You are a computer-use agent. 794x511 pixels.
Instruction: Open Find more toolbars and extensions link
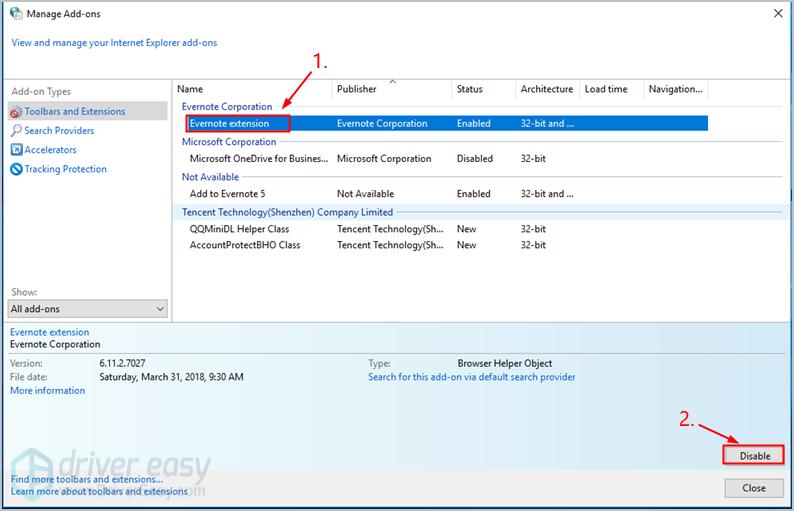tap(87, 479)
